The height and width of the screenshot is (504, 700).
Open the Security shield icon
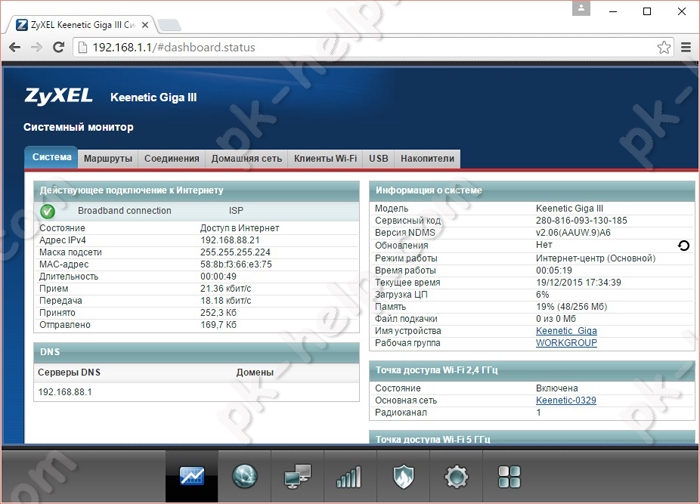click(403, 476)
